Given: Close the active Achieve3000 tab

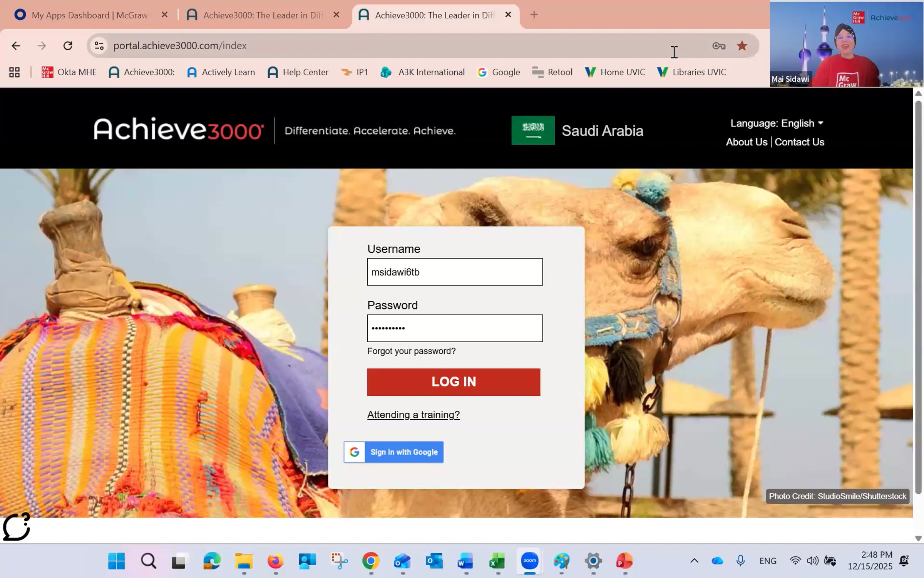Looking at the screenshot, I should (x=508, y=15).
